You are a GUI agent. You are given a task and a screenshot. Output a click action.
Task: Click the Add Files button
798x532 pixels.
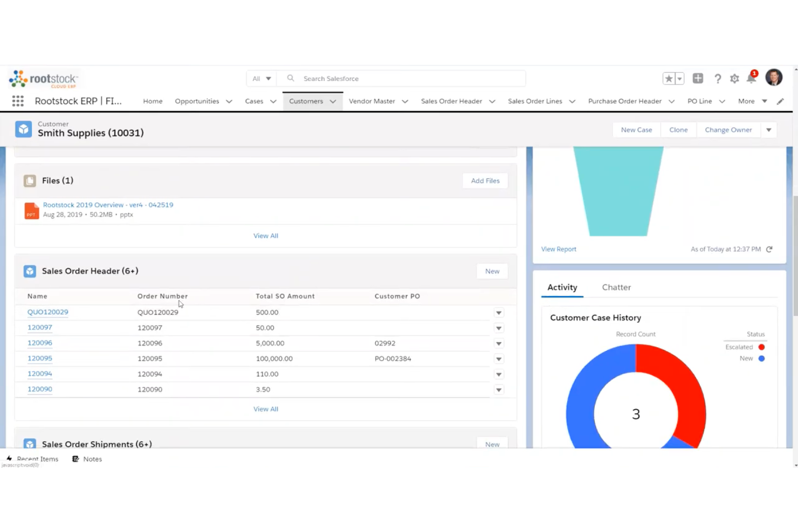[485, 181]
